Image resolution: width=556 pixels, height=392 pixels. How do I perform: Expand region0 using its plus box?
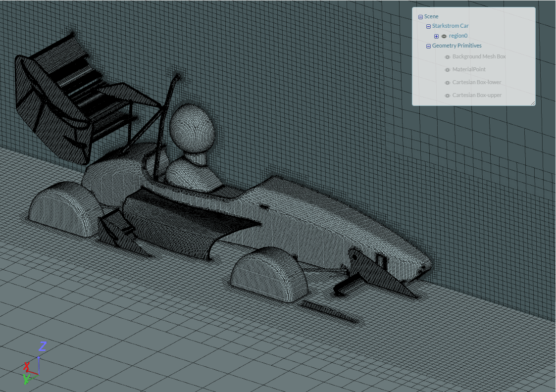tap(436, 36)
